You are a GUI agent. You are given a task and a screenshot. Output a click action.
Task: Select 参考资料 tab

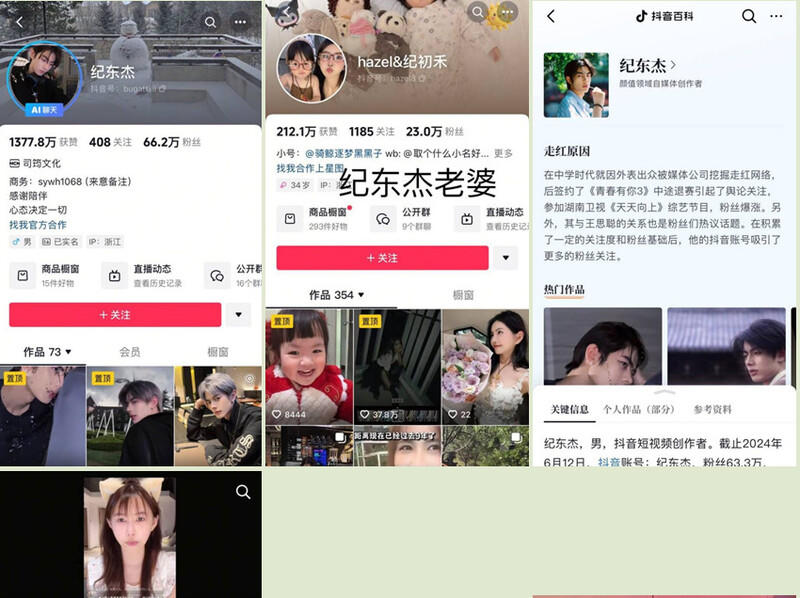pos(713,409)
